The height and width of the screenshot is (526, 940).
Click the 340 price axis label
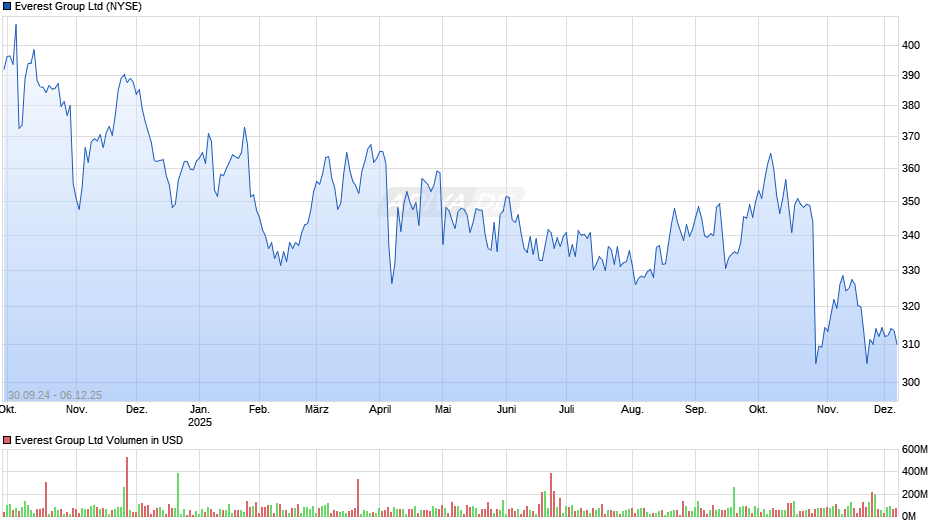[911, 235]
